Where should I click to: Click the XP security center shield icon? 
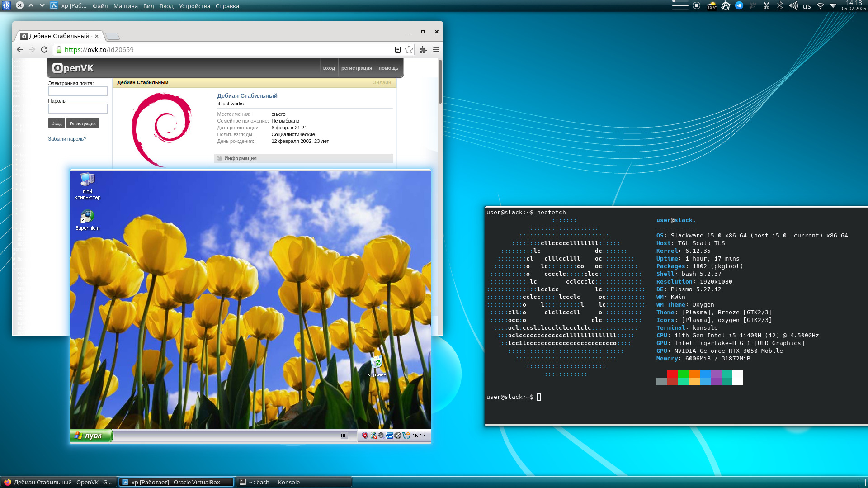[x=365, y=436]
